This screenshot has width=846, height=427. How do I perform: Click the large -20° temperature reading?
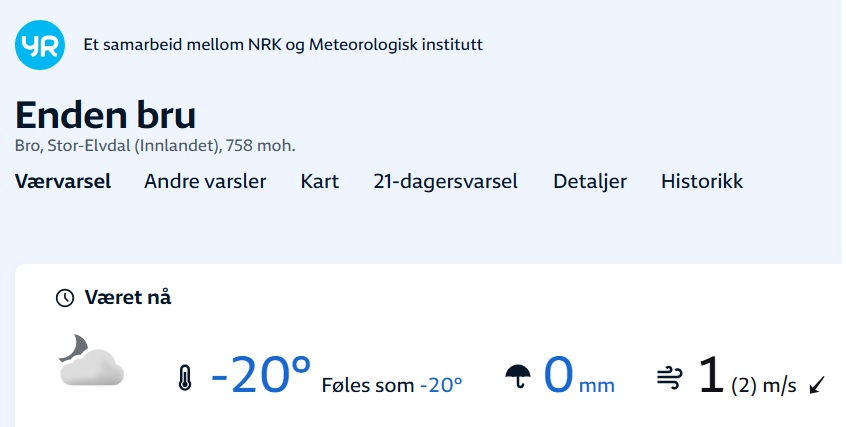261,375
